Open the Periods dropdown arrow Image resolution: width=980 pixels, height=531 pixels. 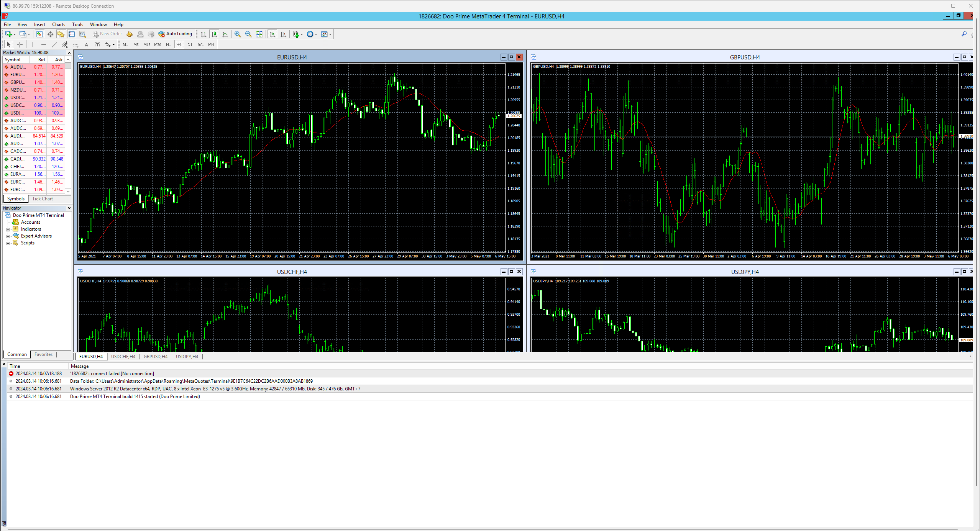pos(316,34)
